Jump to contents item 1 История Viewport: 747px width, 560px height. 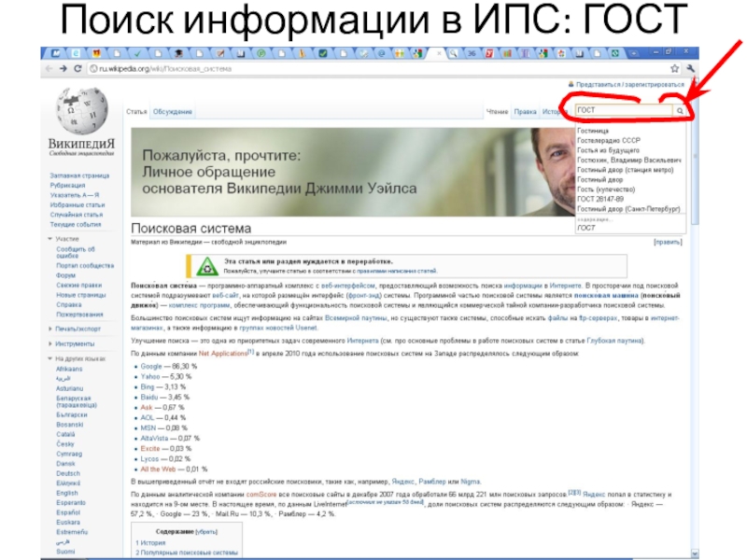click(x=150, y=543)
